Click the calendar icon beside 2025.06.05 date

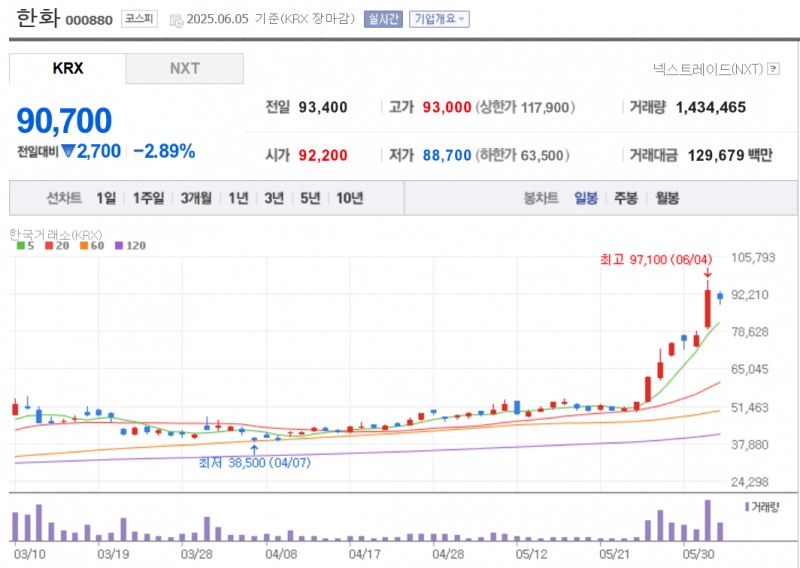point(176,20)
